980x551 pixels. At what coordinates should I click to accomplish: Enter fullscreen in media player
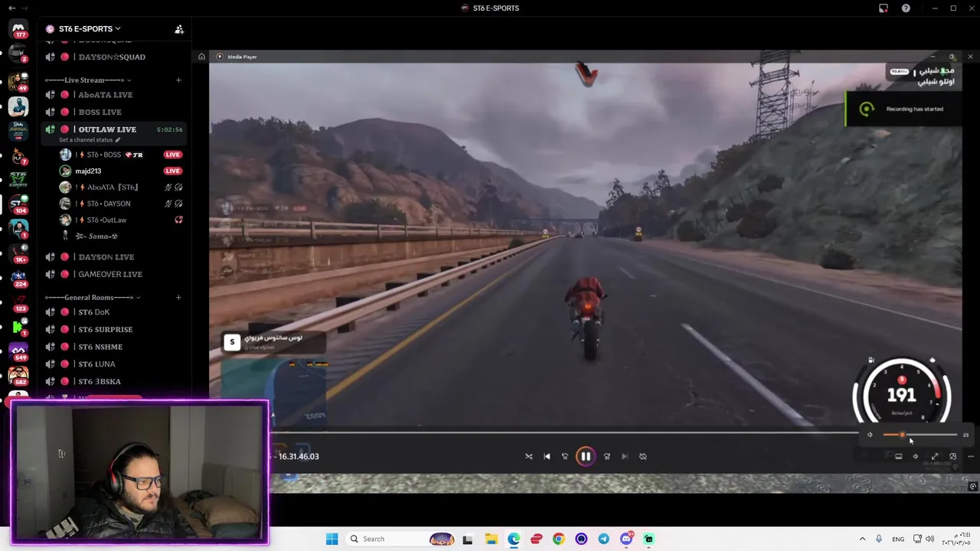coord(934,456)
